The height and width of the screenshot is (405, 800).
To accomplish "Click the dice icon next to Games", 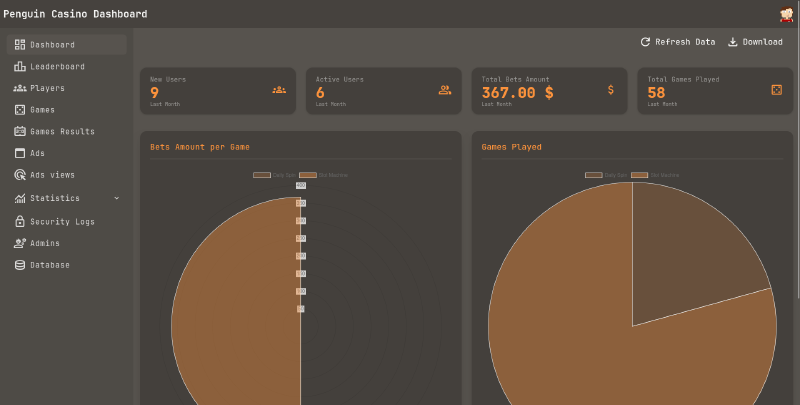I will click(20, 110).
